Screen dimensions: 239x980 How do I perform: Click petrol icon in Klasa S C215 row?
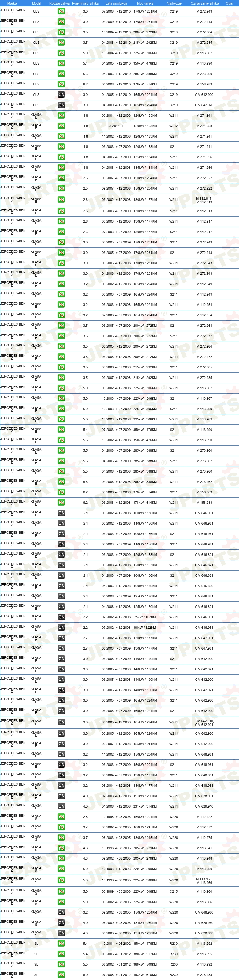point(61,892)
